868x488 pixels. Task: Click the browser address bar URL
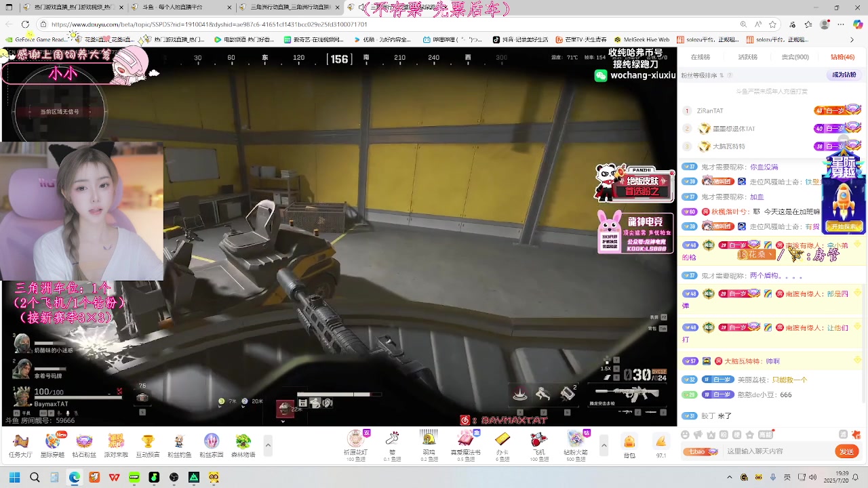click(x=209, y=24)
